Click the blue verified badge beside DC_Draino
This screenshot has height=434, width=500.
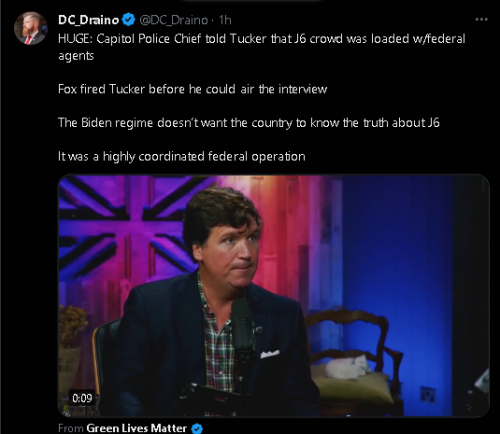128,20
